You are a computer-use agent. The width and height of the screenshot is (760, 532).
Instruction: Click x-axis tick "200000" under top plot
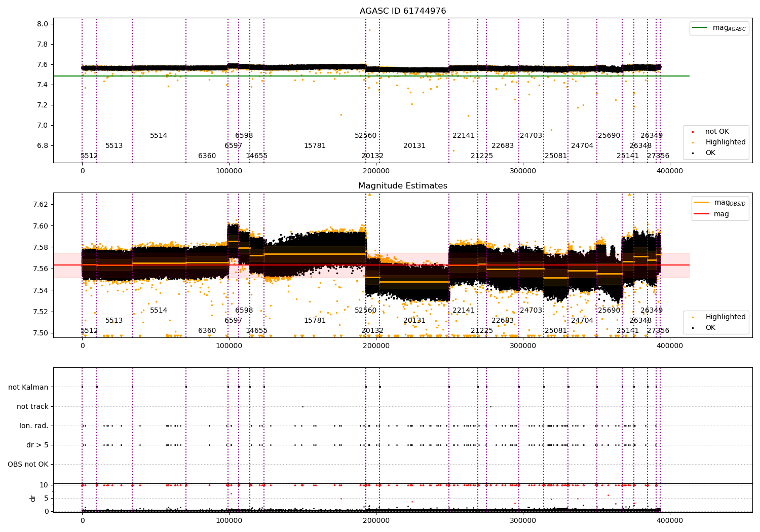coord(376,171)
